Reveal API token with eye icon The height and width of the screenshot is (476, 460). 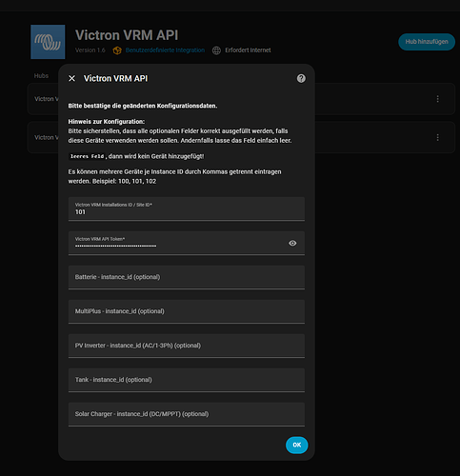pyautogui.click(x=292, y=243)
